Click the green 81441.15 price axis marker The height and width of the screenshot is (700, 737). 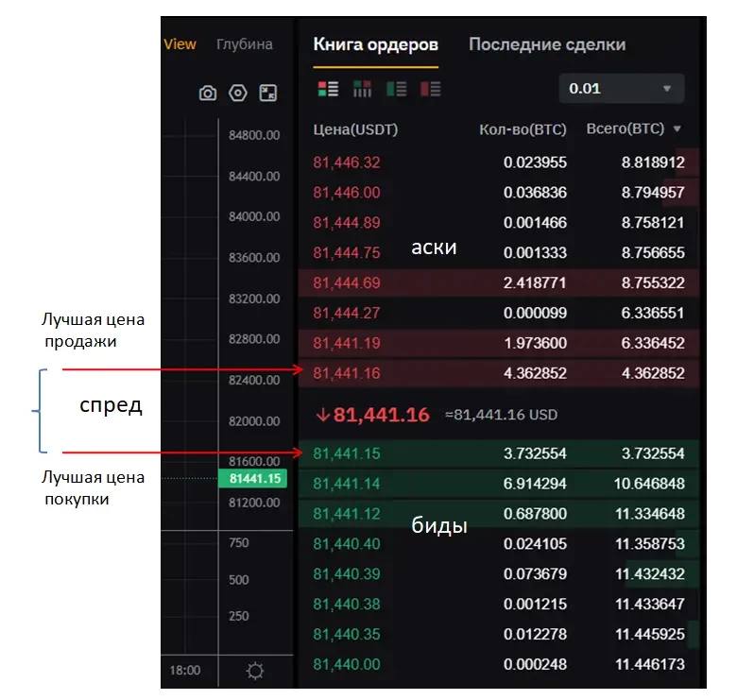tap(253, 479)
